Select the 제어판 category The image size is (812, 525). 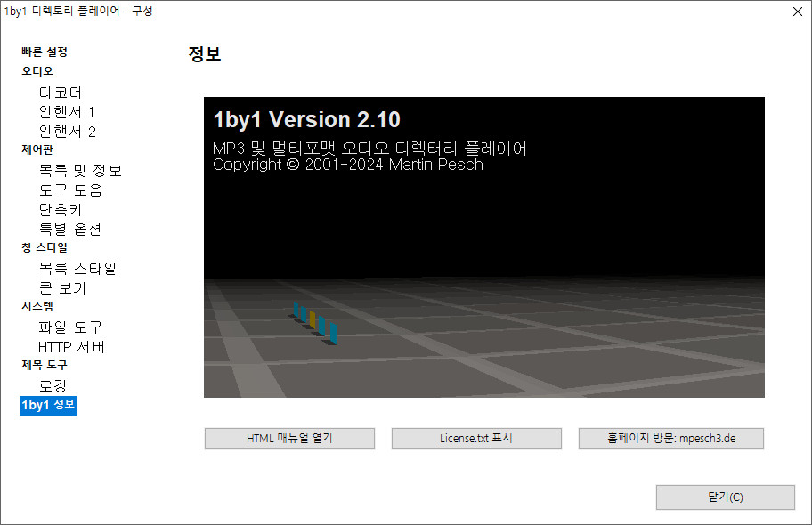click(37, 149)
